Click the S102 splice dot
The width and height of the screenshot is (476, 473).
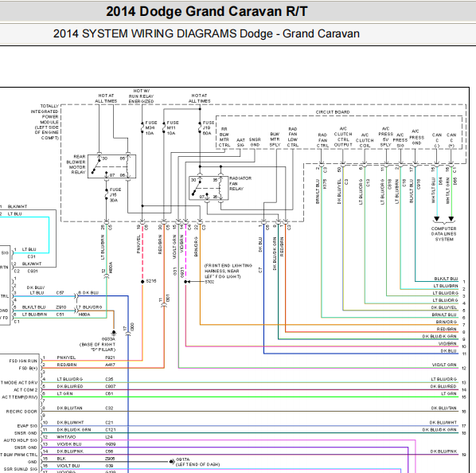coord(185,282)
